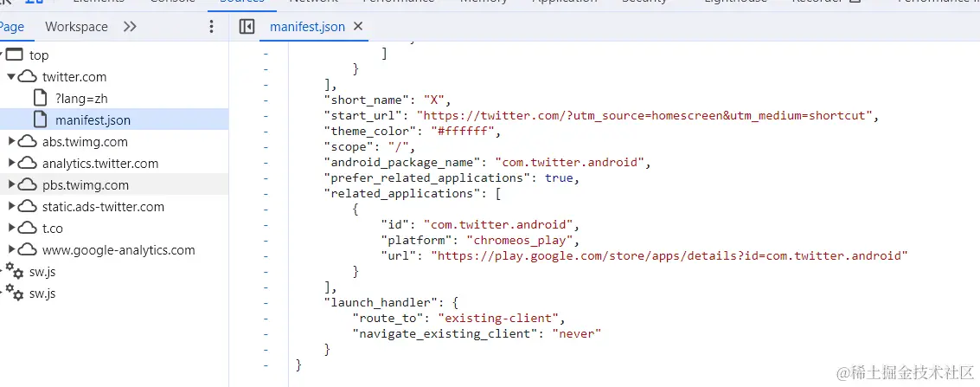Click the gear icon of the lower sw.js
Image resolution: width=980 pixels, height=387 pixels.
coord(15,293)
